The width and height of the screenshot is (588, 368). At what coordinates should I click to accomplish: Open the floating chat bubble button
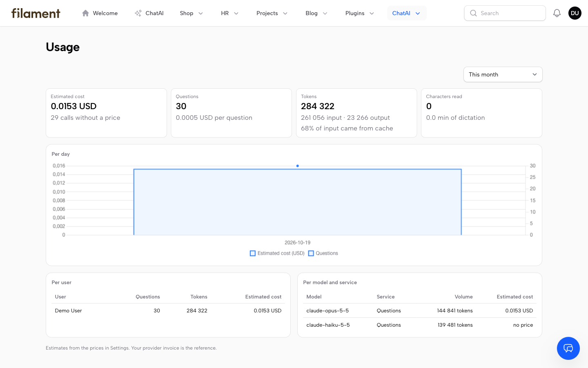[x=568, y=348]
